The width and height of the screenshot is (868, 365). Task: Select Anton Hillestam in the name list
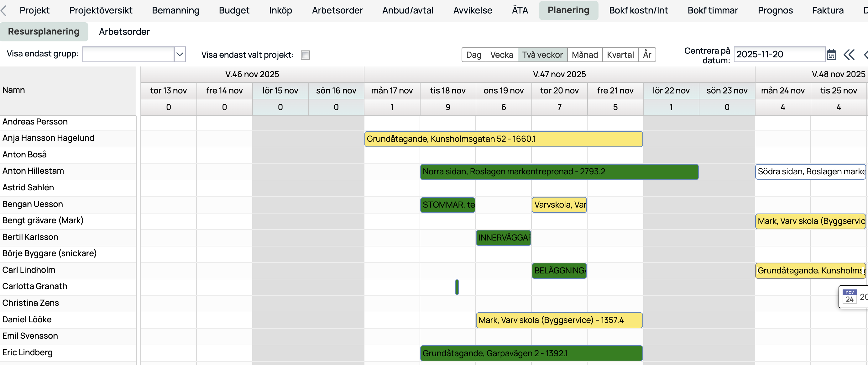(x=33, y=171)
